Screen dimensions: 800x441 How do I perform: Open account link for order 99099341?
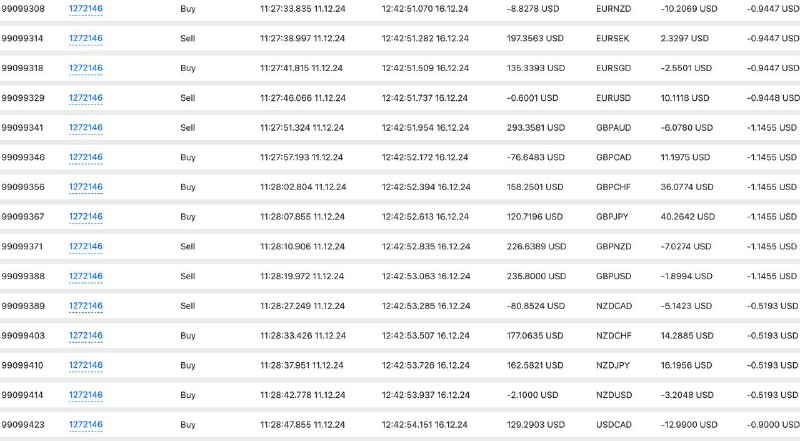86,127
